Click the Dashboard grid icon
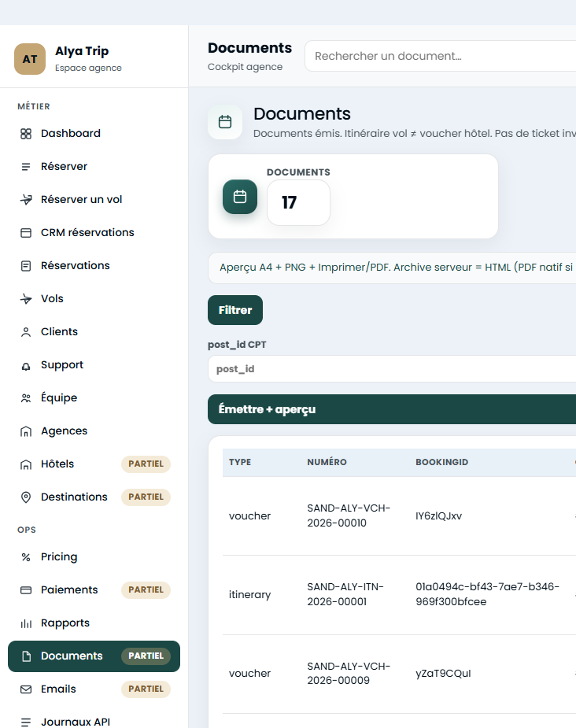 [x=26, y=134]
